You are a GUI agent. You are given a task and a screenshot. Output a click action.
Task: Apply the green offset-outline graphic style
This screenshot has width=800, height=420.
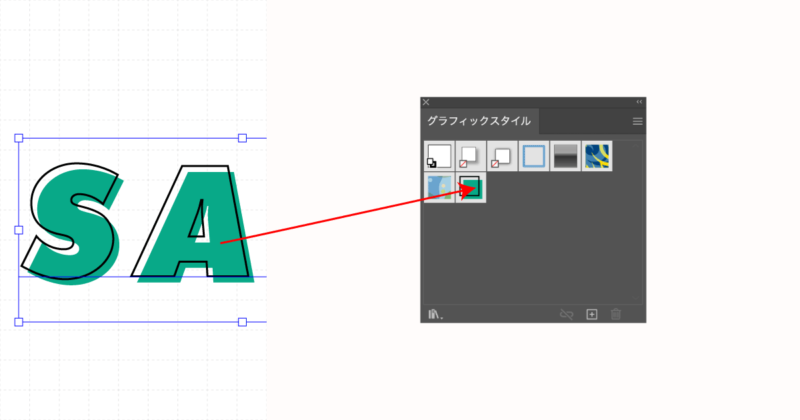point(471,187)
